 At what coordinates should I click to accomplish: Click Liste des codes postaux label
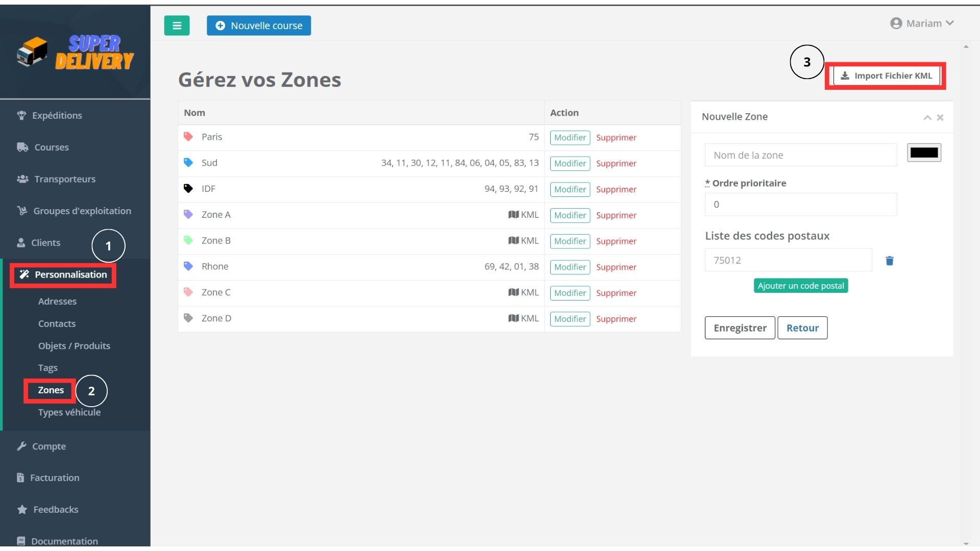[x=767, y=236]
